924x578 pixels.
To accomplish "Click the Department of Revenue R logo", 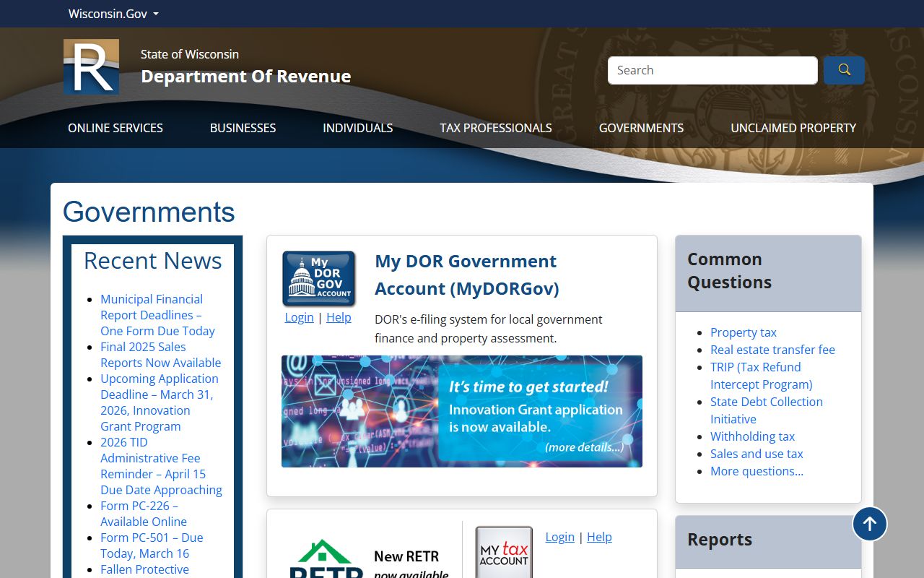I will click(91, 66).
